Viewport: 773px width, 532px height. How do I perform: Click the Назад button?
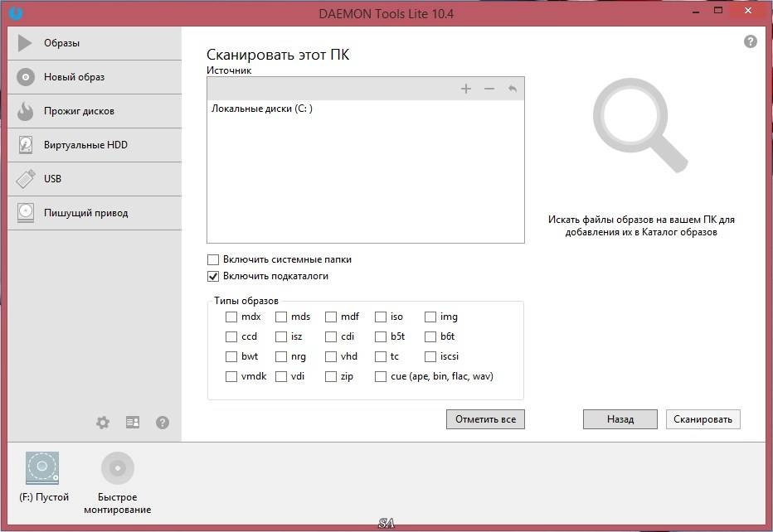(620, 419)
